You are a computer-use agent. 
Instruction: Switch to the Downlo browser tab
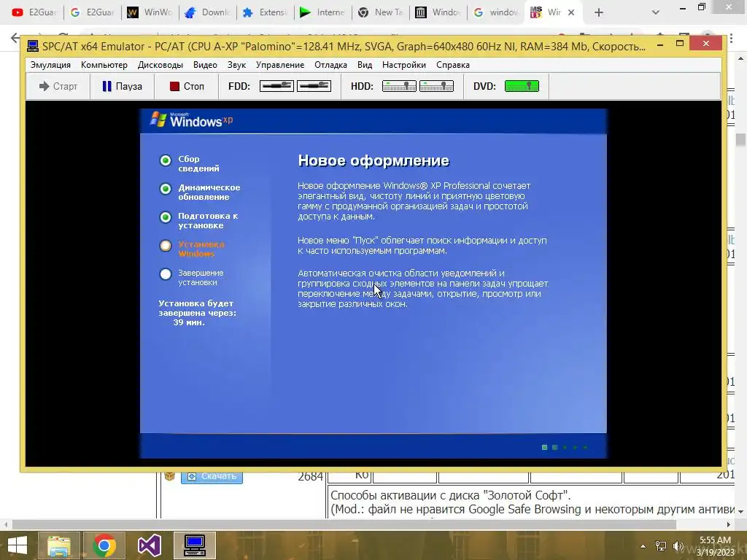207,12
